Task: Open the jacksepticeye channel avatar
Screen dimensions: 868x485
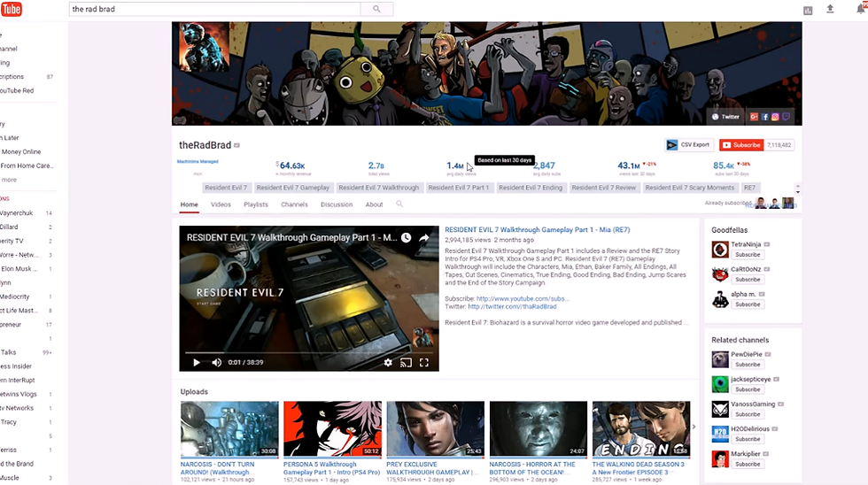Action: click(719, 384)
